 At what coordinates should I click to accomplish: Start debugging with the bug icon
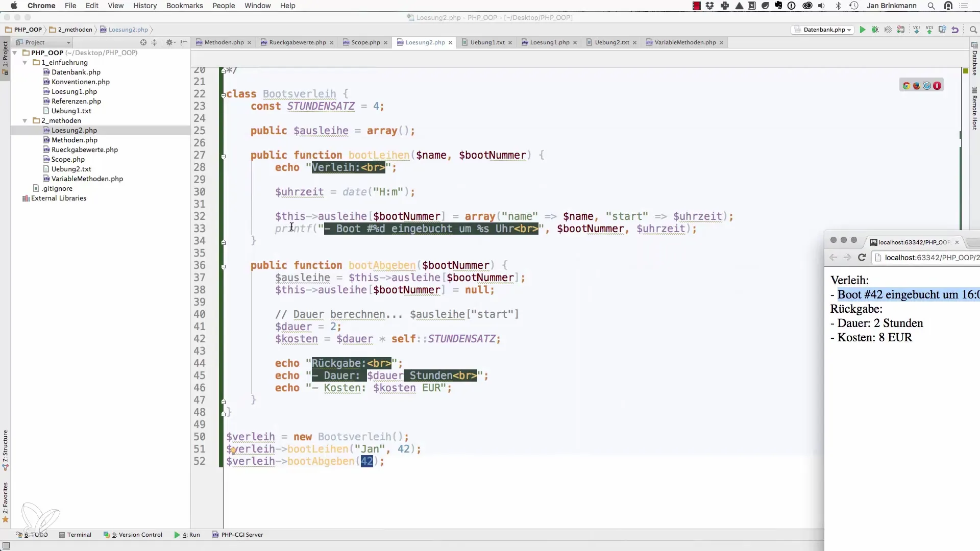875,30
